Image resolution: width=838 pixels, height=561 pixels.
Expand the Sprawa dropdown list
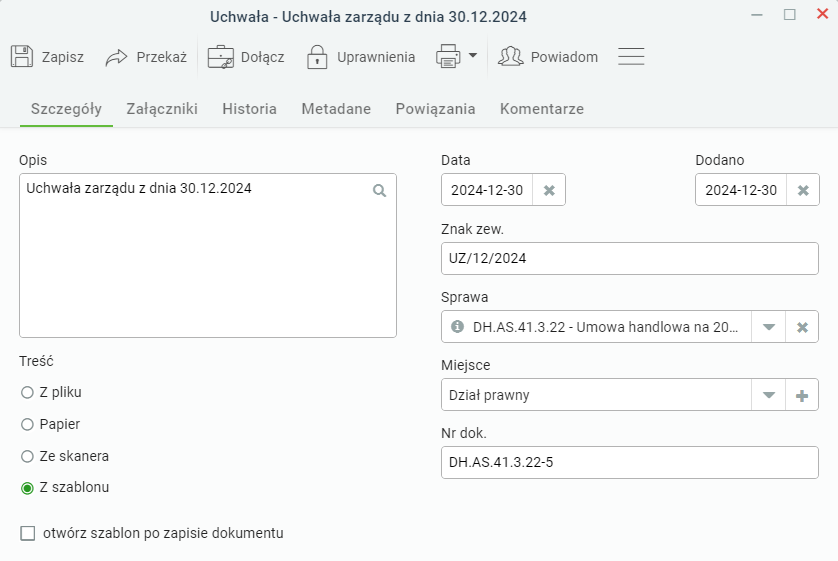pyautogui.click(x=769, y=327)
